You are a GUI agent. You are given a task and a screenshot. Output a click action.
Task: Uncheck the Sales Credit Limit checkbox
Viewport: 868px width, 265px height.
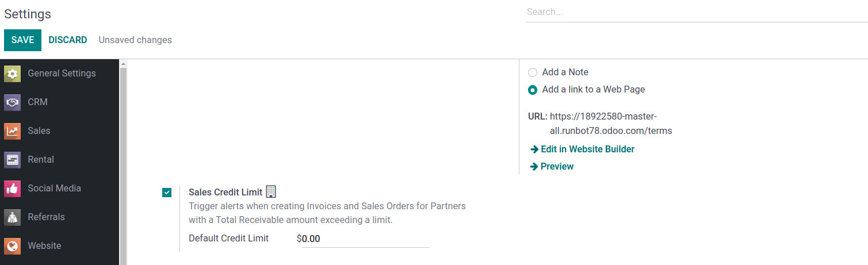pyautogui.click(x=167, y=193)
